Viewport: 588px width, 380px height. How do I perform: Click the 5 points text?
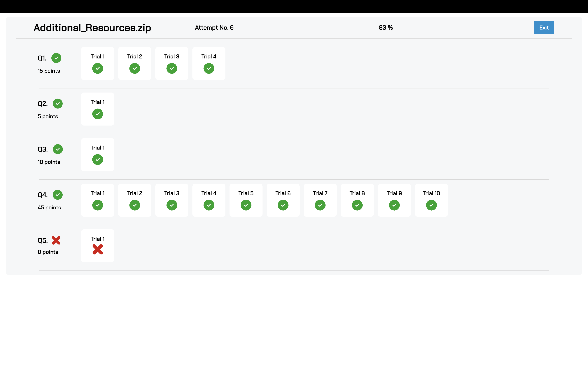[48, 117]
